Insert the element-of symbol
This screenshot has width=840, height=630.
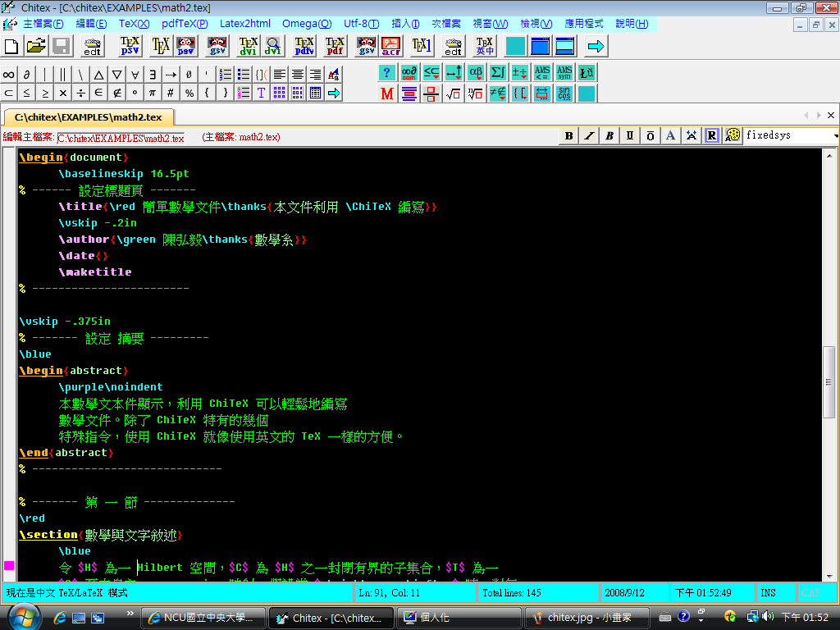pos(98,93)
